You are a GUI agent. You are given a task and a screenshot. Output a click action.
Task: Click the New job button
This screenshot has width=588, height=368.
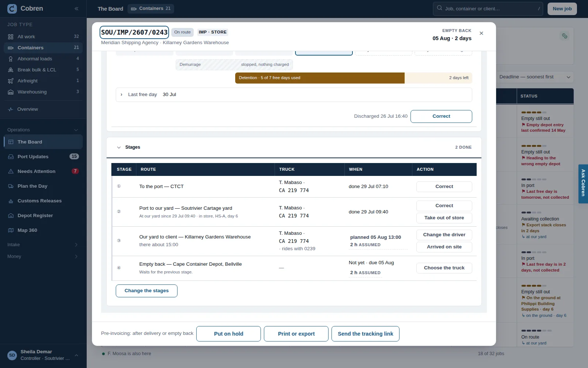562,9
